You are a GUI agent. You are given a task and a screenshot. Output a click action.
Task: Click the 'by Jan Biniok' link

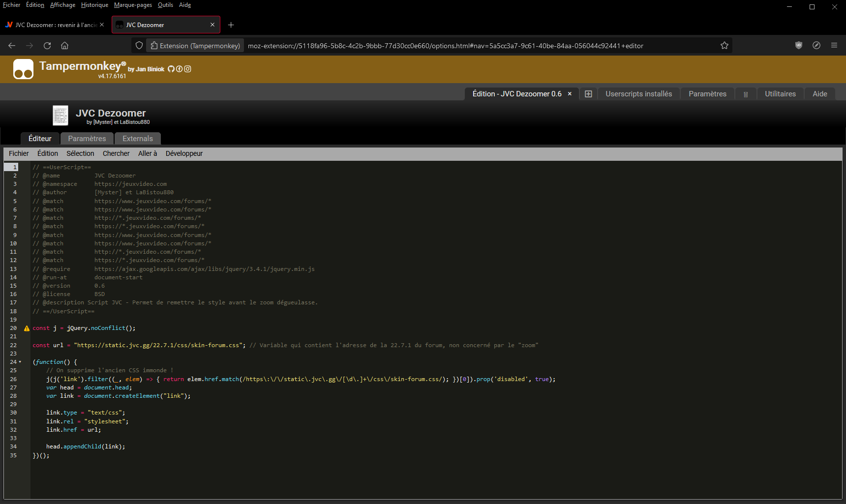(x=146, y=69)
